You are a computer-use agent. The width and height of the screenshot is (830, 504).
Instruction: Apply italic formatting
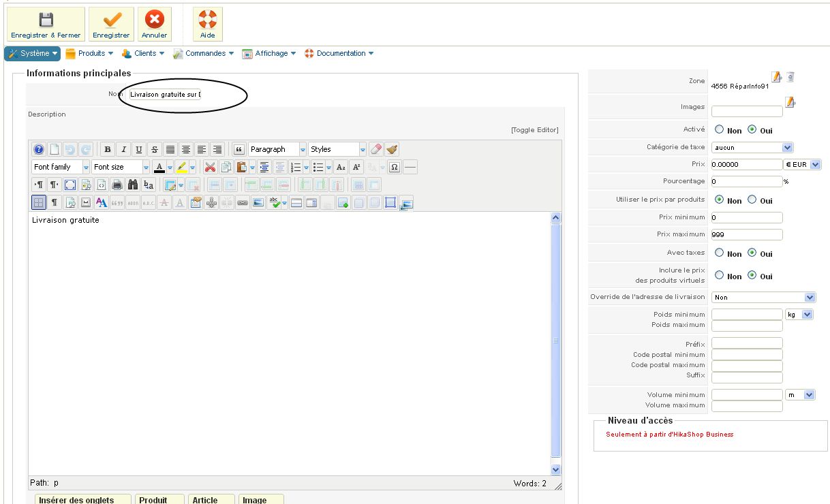click(x=123, y=149)
